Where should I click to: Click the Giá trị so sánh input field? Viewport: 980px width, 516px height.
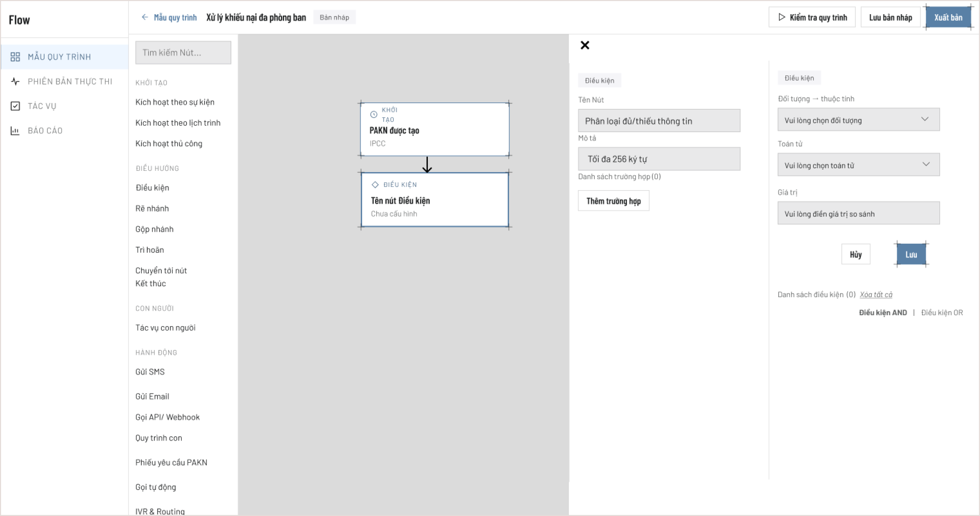click(858, 213)
